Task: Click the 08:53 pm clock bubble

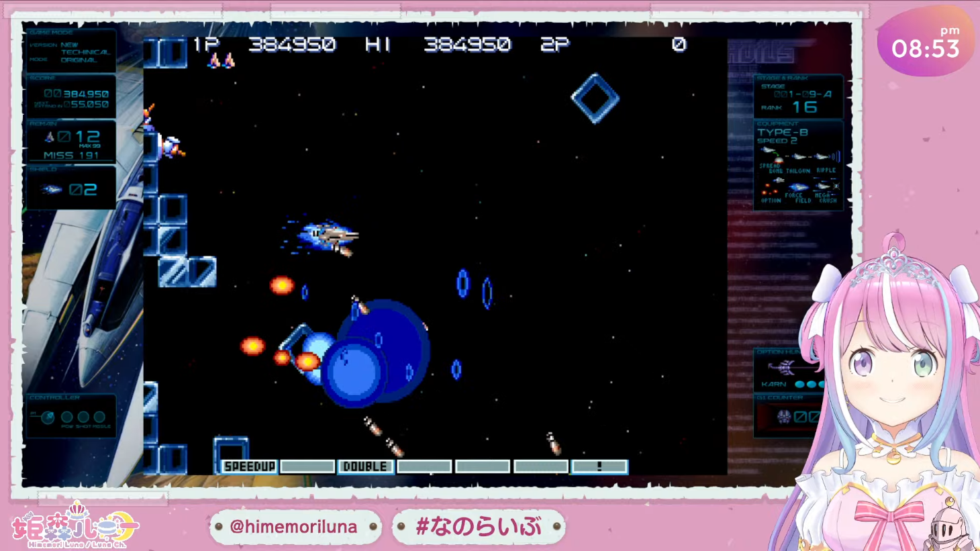Action: point(925,44)
